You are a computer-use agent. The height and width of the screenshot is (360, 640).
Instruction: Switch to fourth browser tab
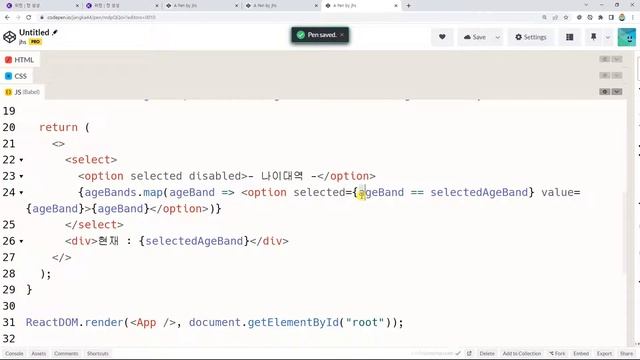pos(280,6)
